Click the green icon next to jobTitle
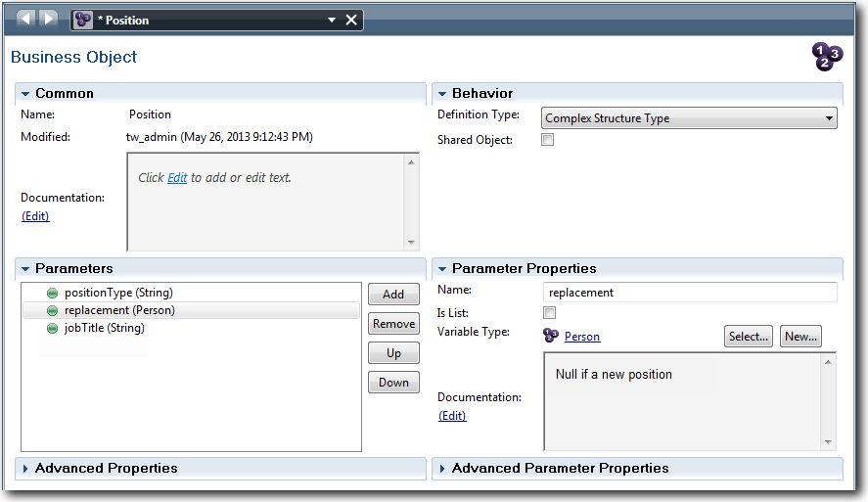 [53, 328]
